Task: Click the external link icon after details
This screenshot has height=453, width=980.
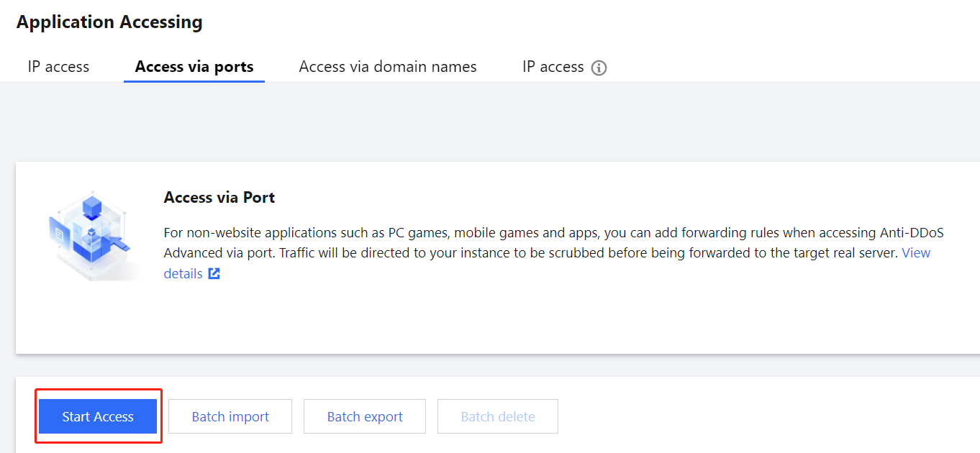Action: pyautogui.click(x=214, y=273)
